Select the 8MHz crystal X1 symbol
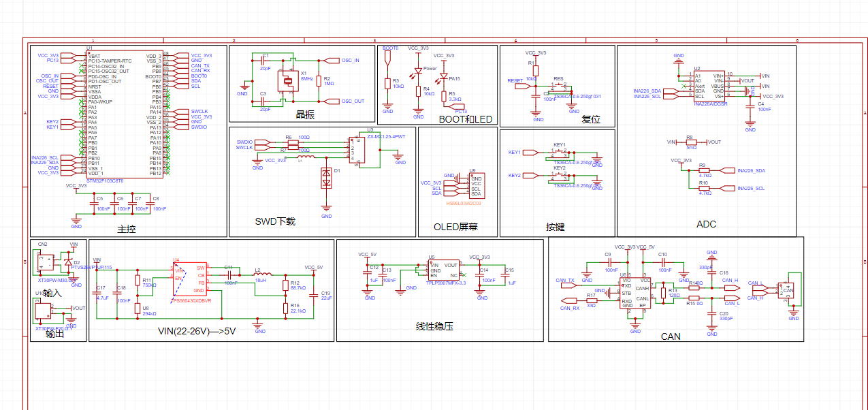 (288, 81)
